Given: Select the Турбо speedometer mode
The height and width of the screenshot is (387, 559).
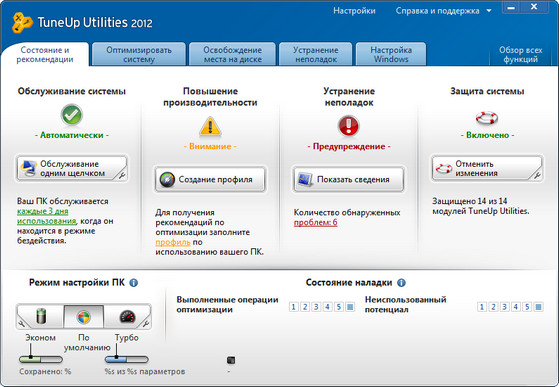Looking at the screenshot, I should pos(127,316).
